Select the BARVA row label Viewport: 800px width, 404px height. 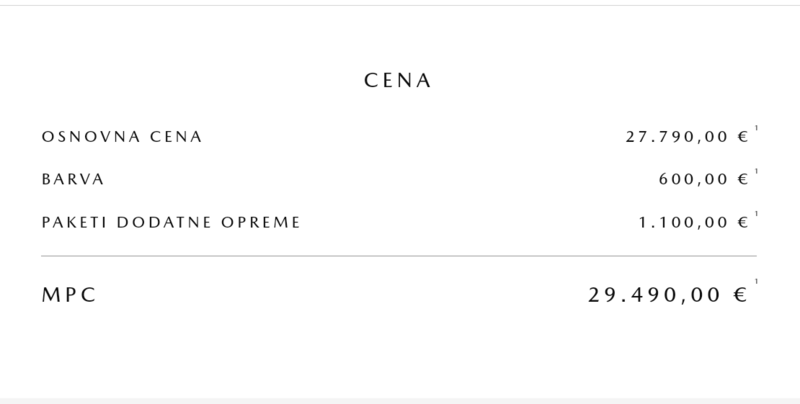pos(73,180)
